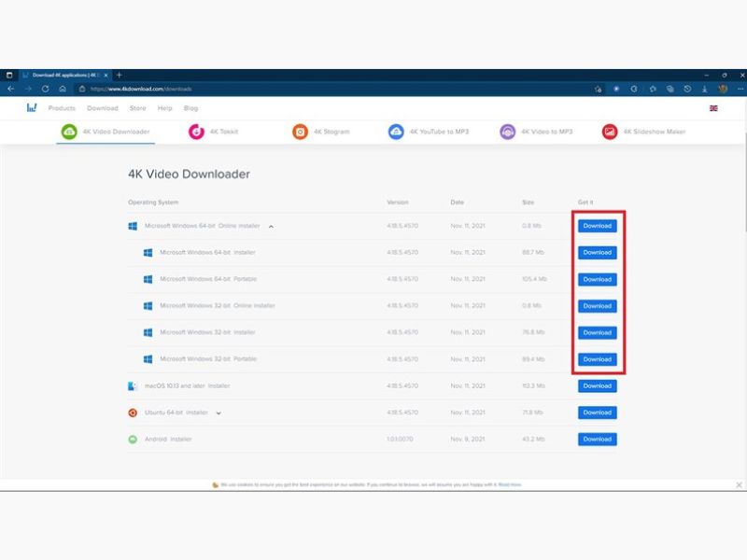Click the 4K YouTube to MP3 icon
Image resolution: width=747 pixels, height=560 pixels.
coord(396,132)
